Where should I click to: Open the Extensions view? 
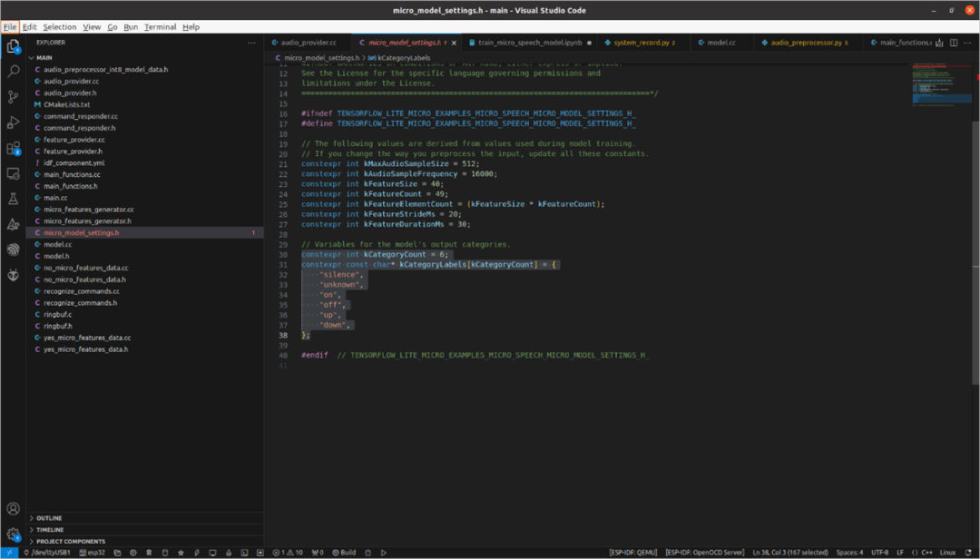point(13,148)
